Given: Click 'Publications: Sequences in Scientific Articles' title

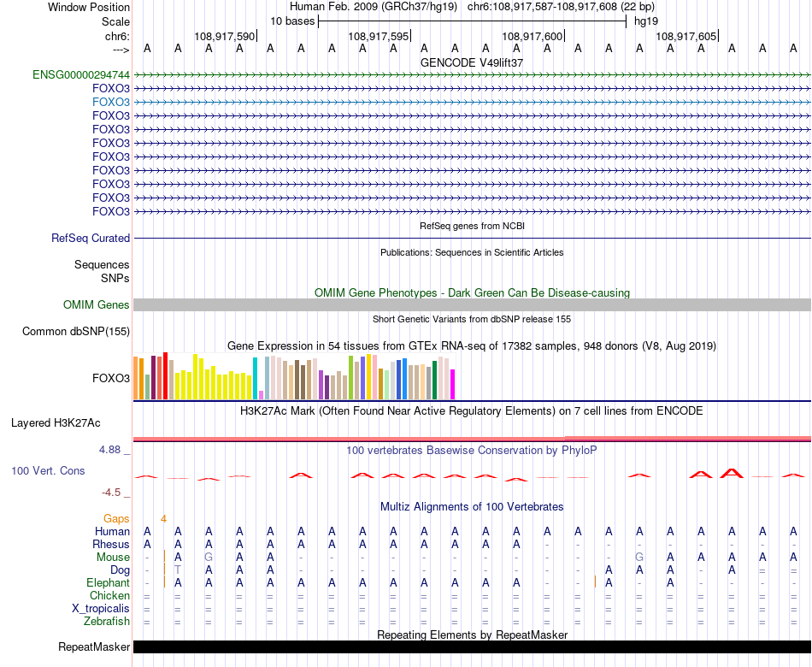Looking at the screenshot, I should click(x=472, y=252).
